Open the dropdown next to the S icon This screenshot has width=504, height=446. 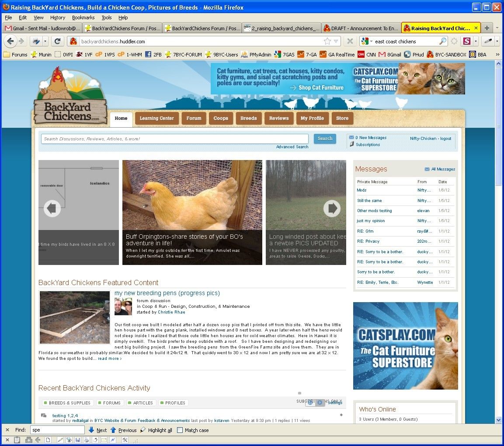click(x=476, y=41)
